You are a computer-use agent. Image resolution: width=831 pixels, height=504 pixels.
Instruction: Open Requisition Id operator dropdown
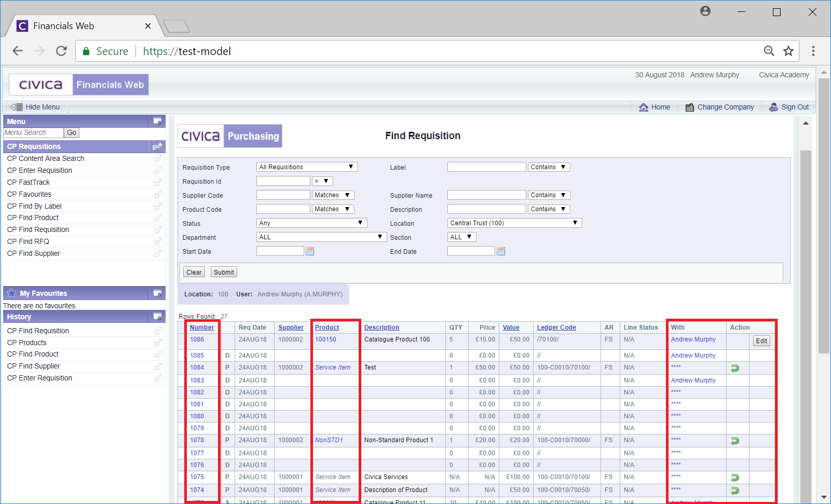(x=322, y=181)
